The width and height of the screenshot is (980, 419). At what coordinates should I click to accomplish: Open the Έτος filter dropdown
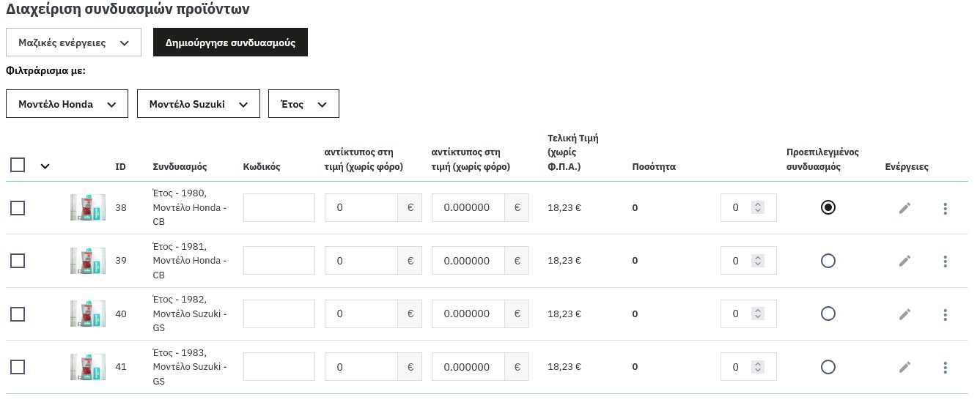pyautogui.click(x=303, y=104)
